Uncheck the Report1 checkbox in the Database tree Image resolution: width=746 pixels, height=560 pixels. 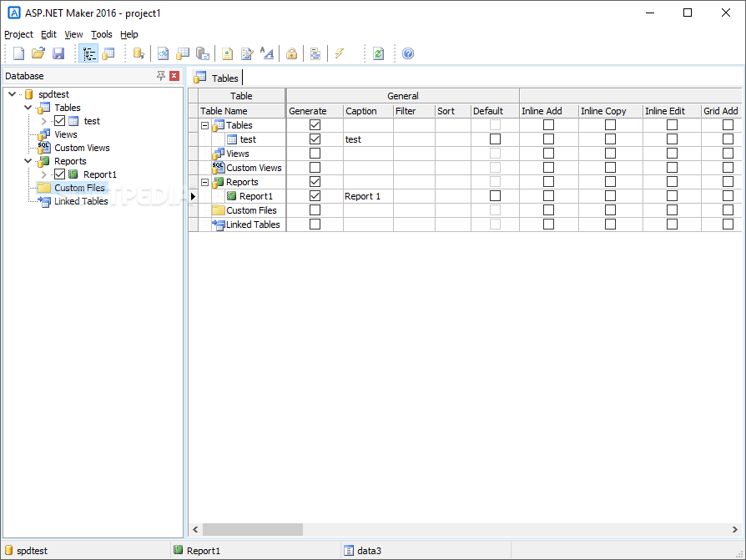59,174
